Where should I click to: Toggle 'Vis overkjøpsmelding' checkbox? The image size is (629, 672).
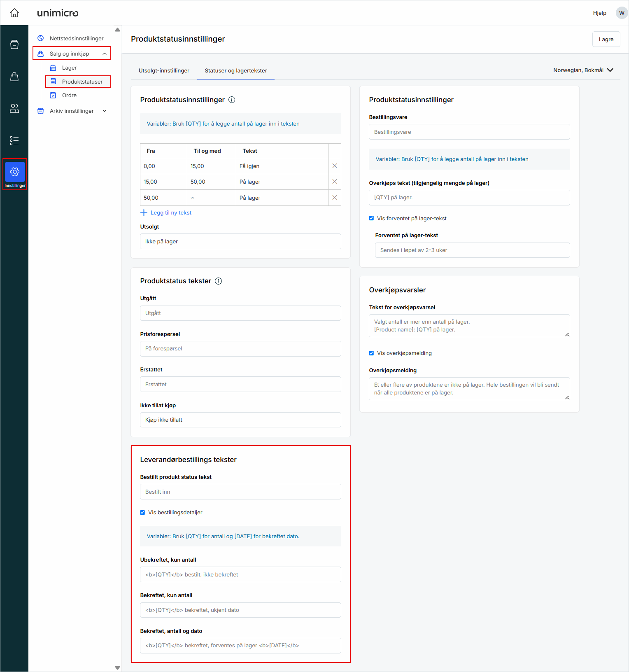point(371,353)
